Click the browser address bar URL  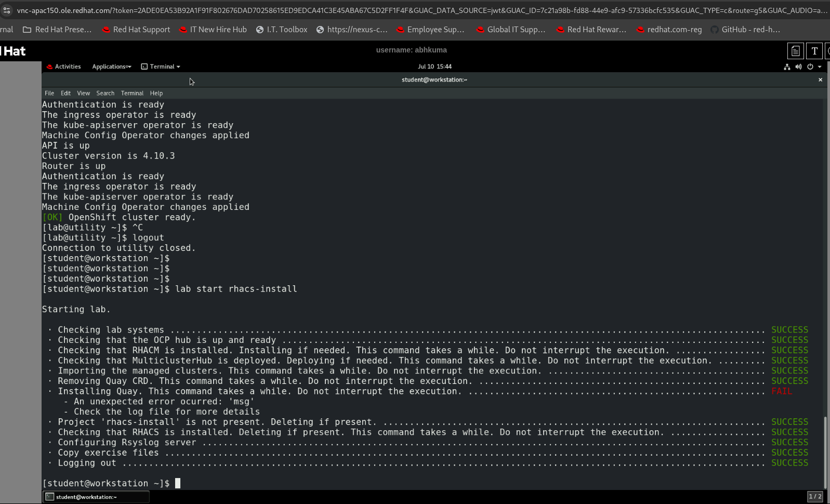point(422,10)
